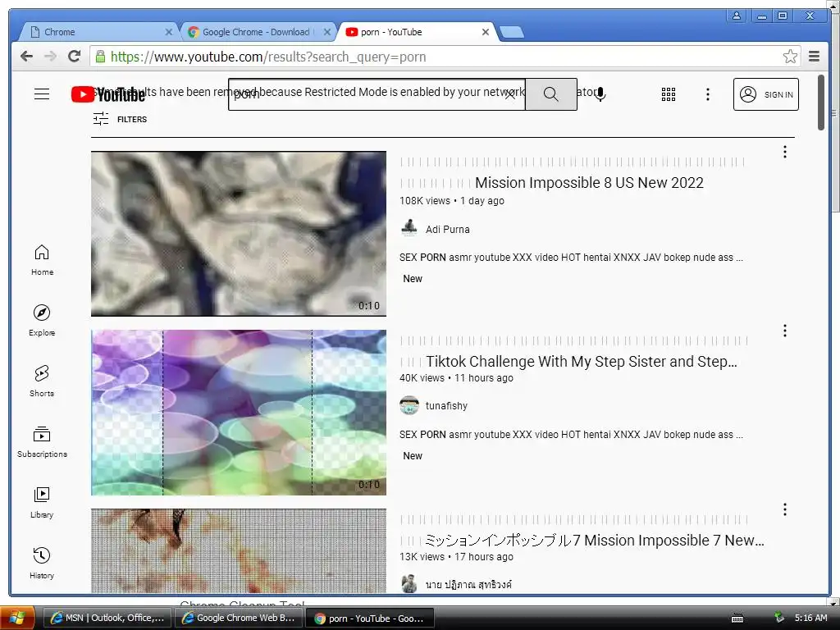Open Library in the sidebar
Screen dimensions: 840x630
(x=42, y=502)
